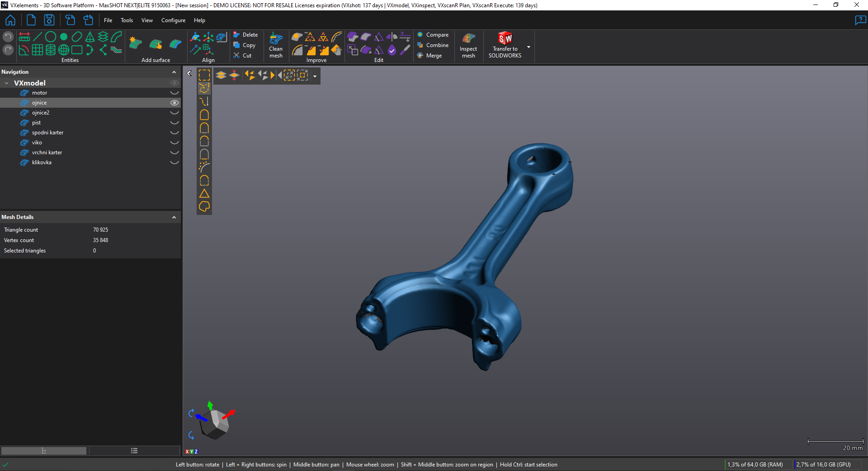Click the undo arrow icon
868x471 pixels.
pos(8,37)
